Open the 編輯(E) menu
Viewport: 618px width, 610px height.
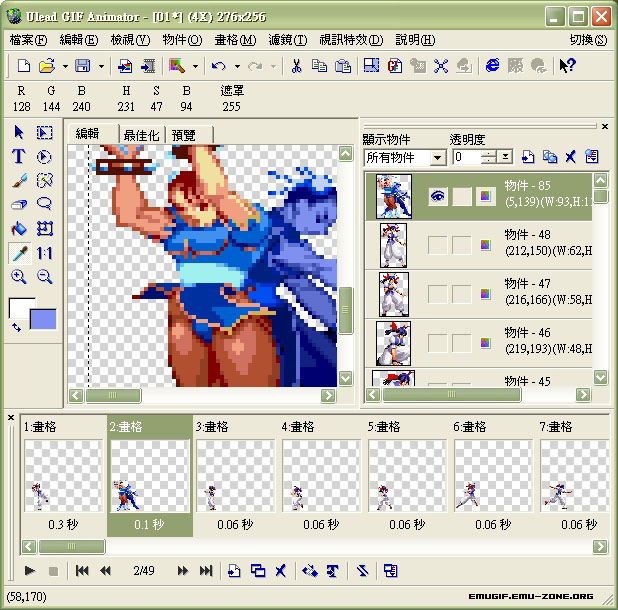click(x=79, y=40)
